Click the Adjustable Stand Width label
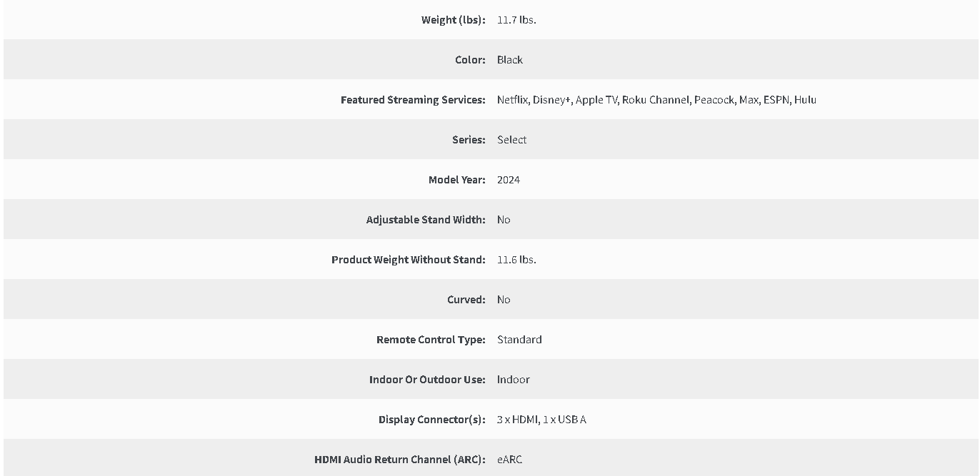Viewport: 980px width, 476px height. [x=426, y=220]
